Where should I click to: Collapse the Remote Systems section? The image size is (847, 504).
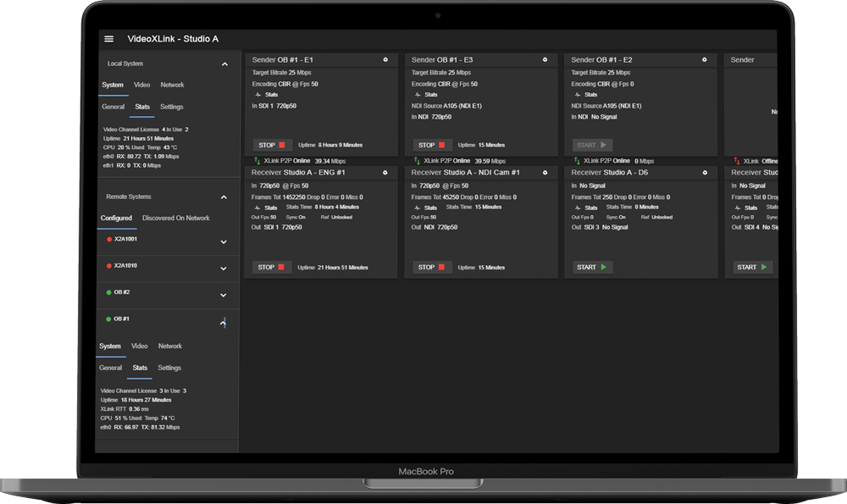224,197
